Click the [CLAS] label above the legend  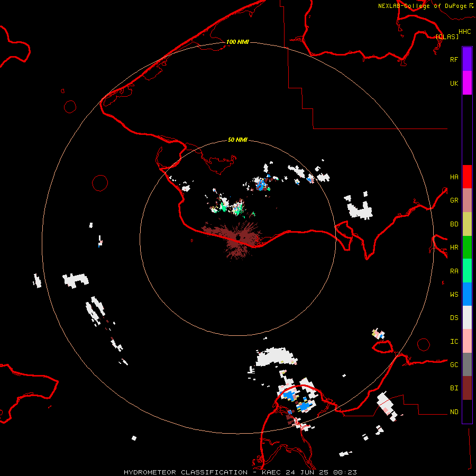(447, 36)
